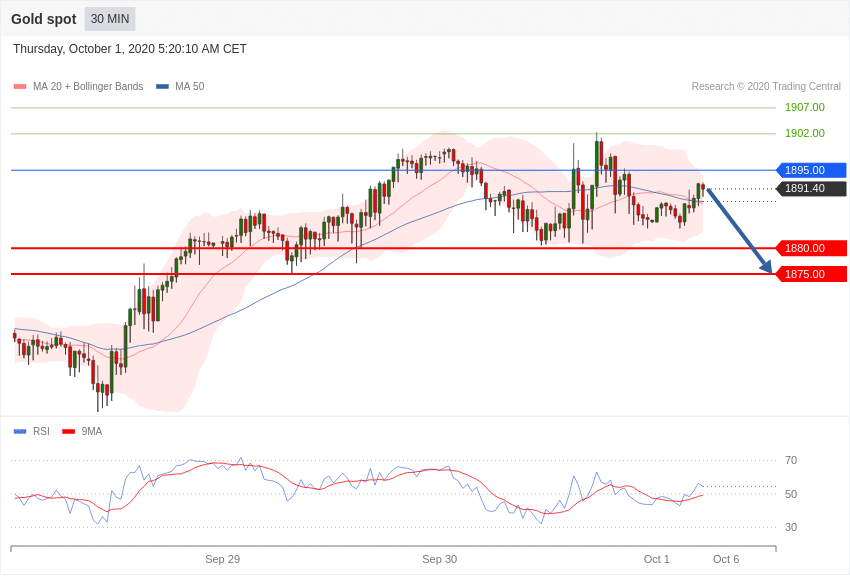Click the 30 MIN timeframe badge
Screen dimensions: 850x576
coord(110,19)
